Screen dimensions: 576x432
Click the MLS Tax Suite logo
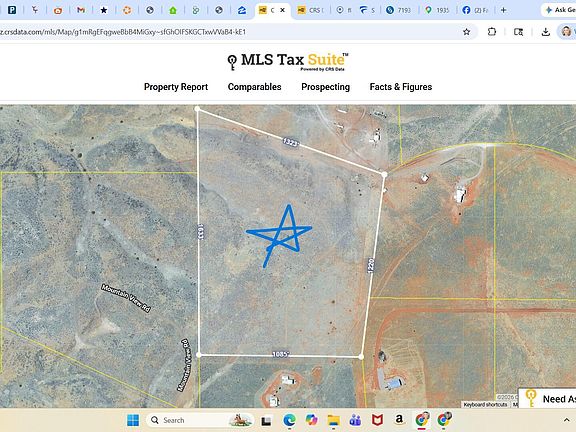(x=288, y=61)
